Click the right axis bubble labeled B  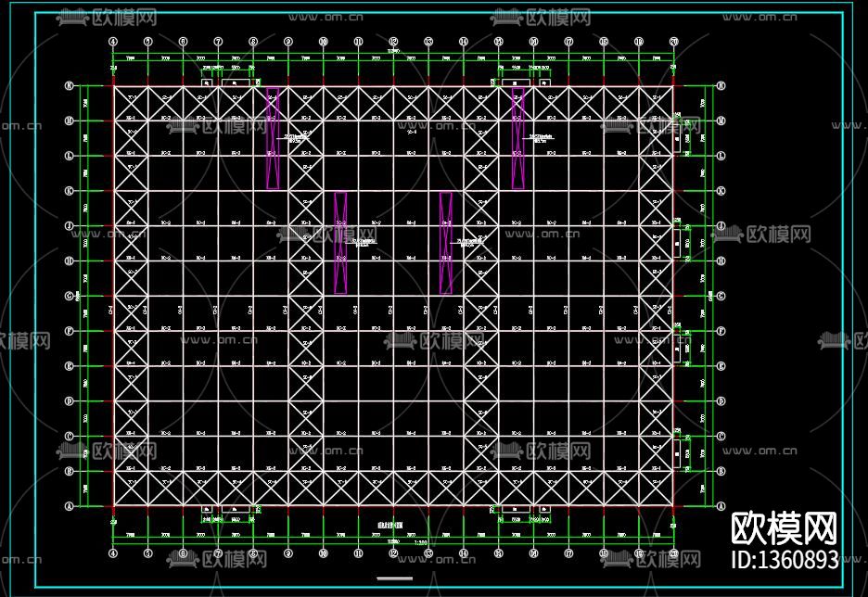721,472
